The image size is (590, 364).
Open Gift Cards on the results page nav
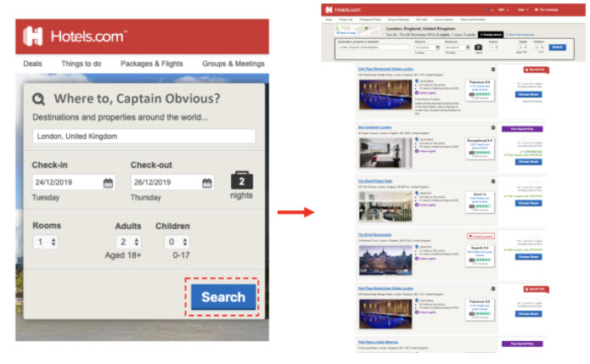pyautogui.click(x=421, y=20)
